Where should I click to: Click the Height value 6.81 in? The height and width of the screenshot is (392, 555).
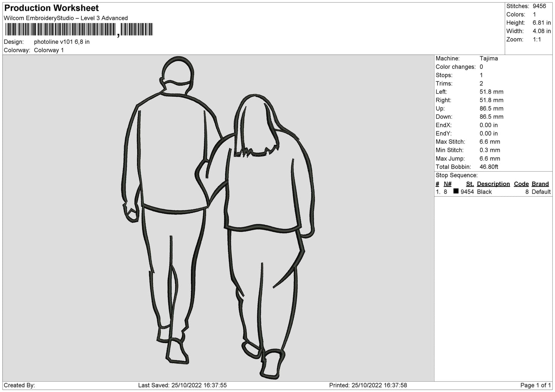pos(542,23)
